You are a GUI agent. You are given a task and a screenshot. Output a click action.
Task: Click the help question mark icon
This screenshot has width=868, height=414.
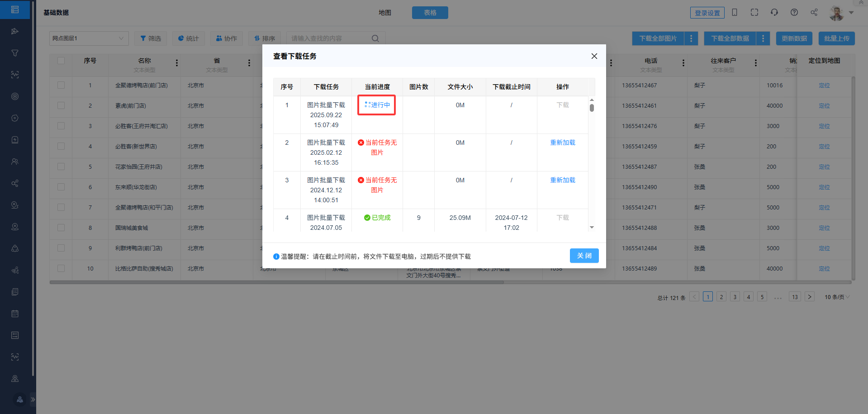[794, 12]
